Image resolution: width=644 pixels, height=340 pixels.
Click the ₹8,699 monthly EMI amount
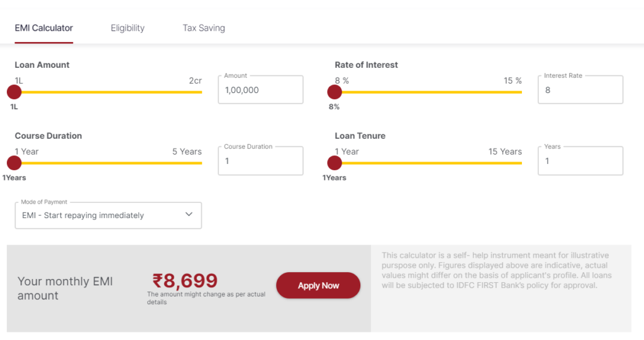pyautogui.click(x=185, y=281)
